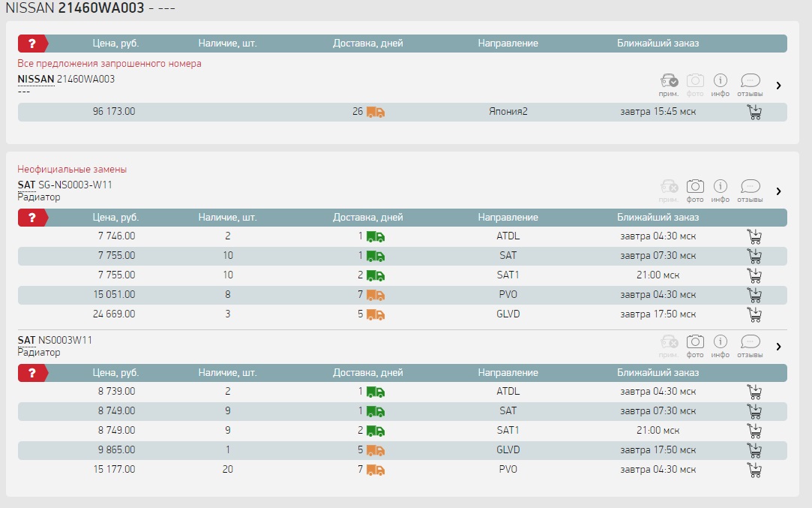Click Доставка, дней header in SG-NS0003-W11 table

pyautogui.click(x=367, y=217)
